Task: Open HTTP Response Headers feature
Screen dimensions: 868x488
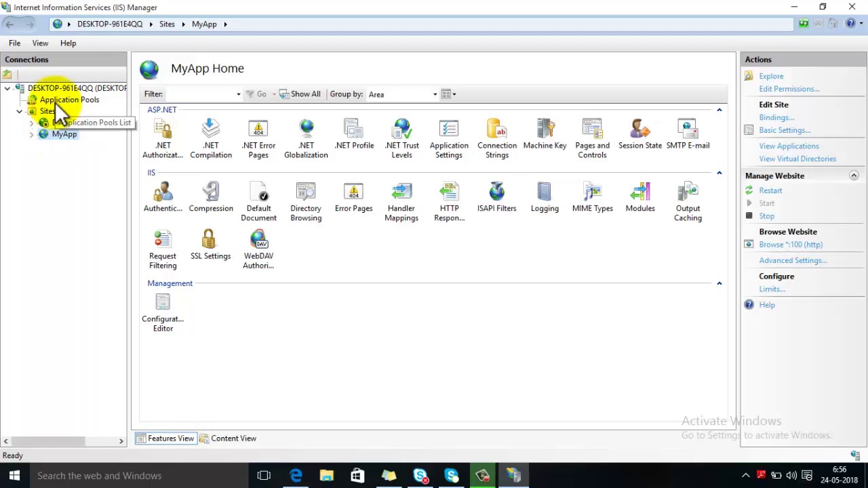Action: [x=449, y=202]
